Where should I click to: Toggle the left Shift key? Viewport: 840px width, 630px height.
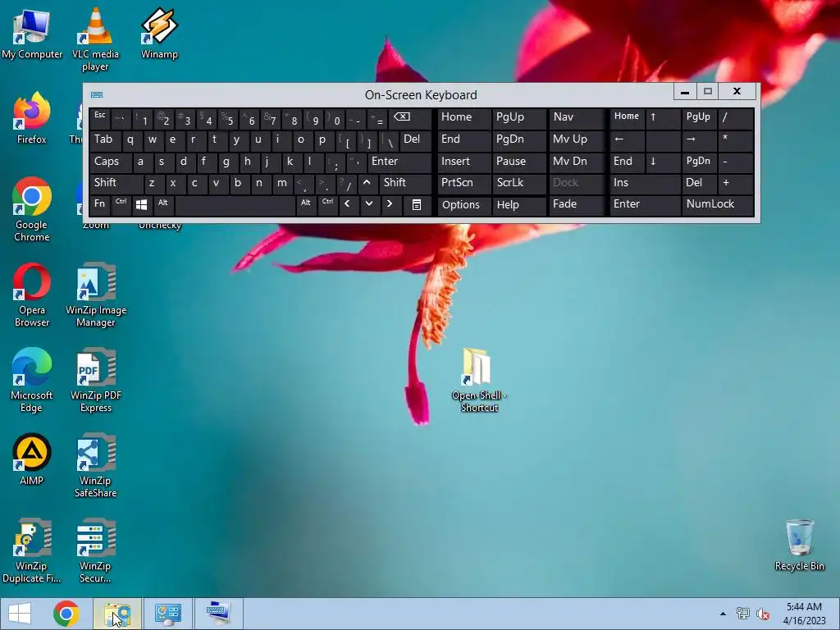(x=116, y=183)
